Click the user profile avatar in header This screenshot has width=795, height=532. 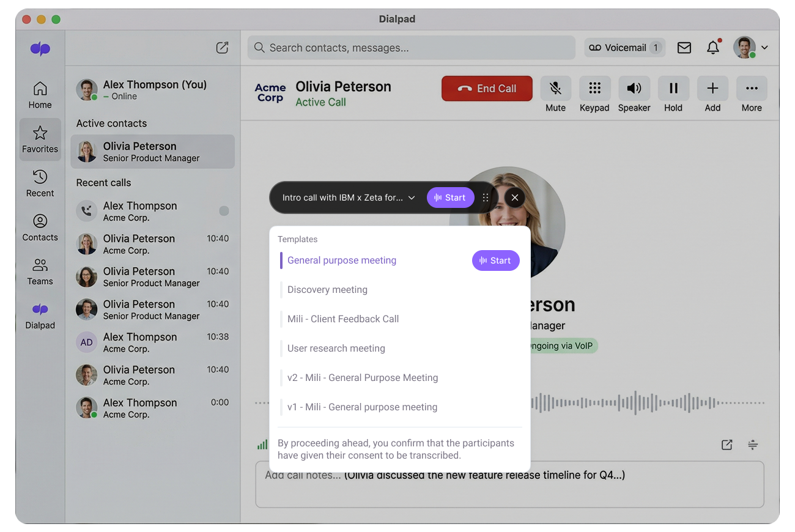click(744, 48)
